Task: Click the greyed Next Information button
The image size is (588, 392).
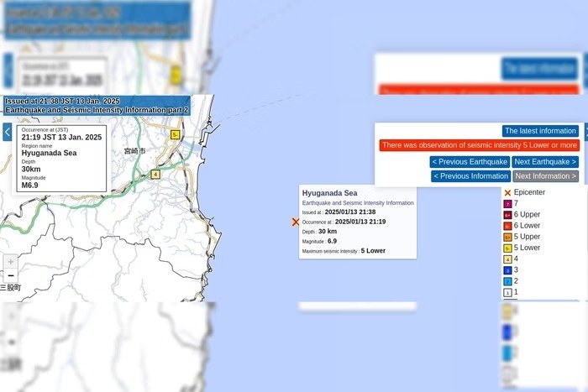Action: coord(545,176)
